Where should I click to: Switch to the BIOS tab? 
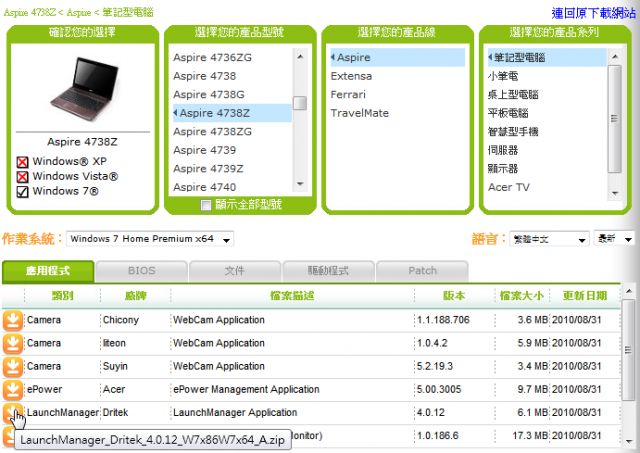[142, 271]
